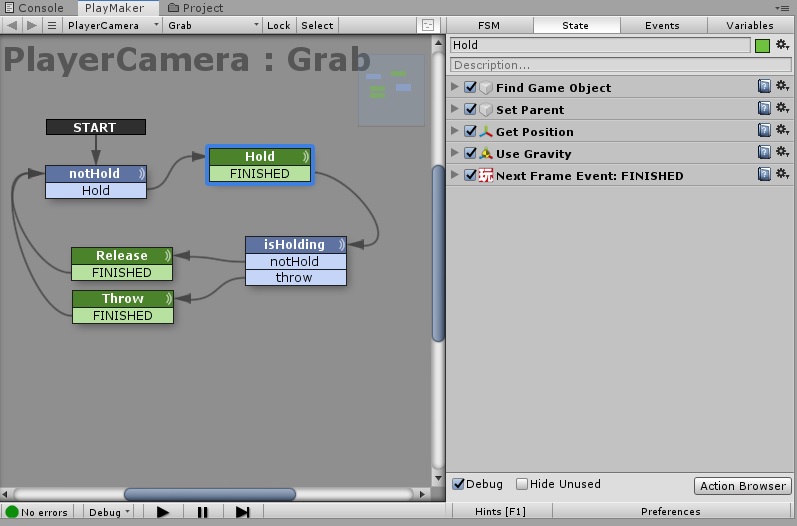Open the Grab FSM dropdown
Viewport: 797px width, 526px height.
click(212, 25)
